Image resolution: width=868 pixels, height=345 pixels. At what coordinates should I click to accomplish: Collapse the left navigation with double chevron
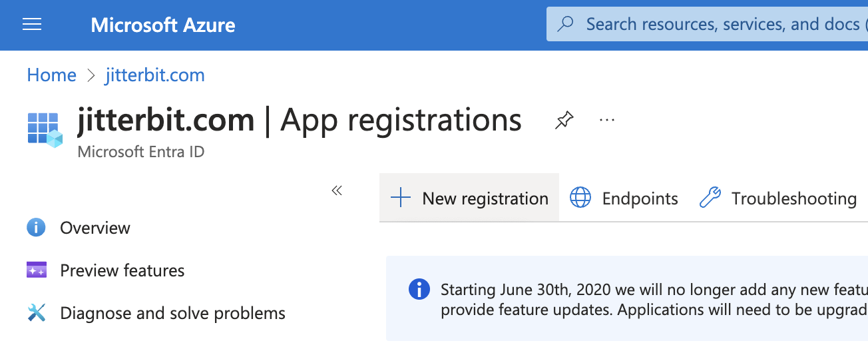click(337, 191)
